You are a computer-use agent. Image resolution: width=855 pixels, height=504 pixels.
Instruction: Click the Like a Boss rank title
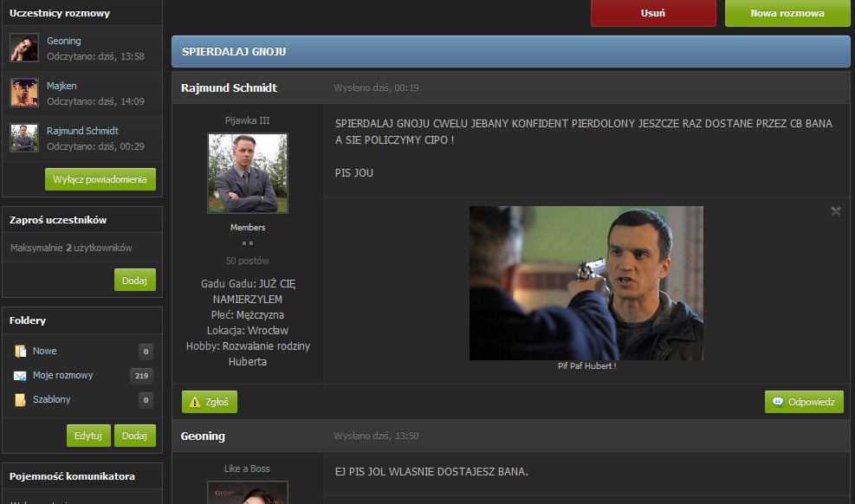pyautogui.click(x=247, y=468)
